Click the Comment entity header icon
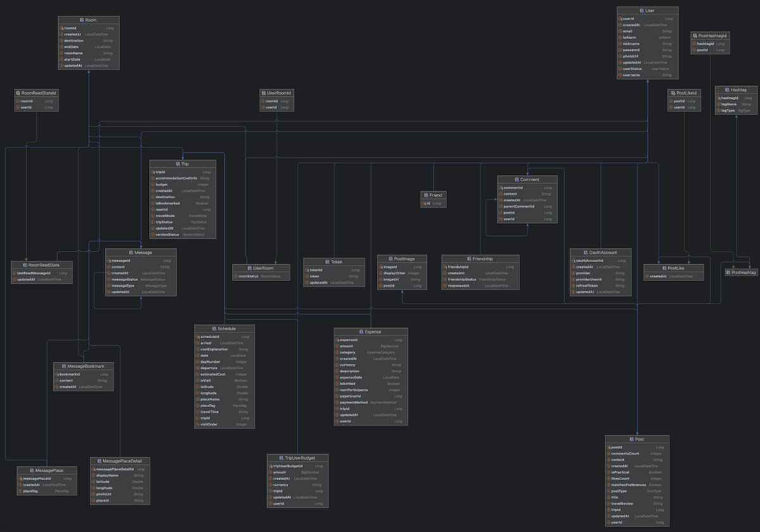Screen dimensions: 760x532 coord(517,179)
